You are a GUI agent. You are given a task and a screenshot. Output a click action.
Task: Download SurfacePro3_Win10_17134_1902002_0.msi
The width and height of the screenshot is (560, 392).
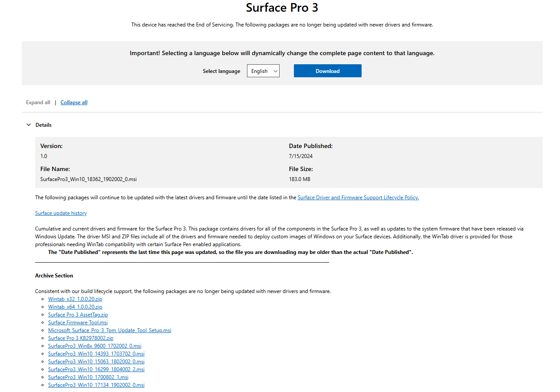(x=96, y=385)
